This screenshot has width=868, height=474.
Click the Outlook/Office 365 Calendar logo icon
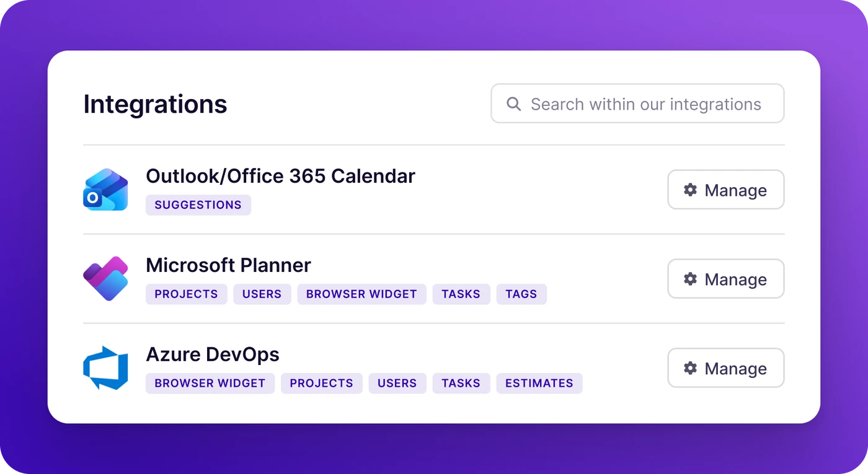pyautogui.click(x=105, y=190)
